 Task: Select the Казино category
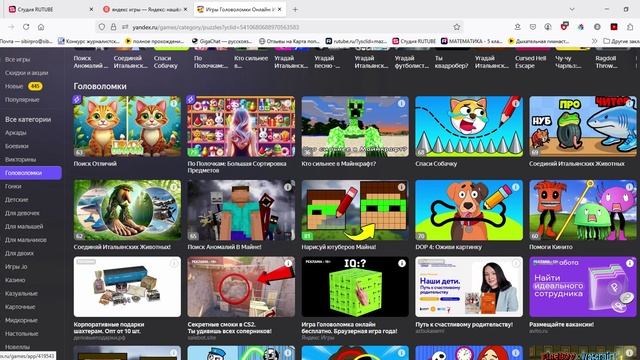click(x=15, y=280)
